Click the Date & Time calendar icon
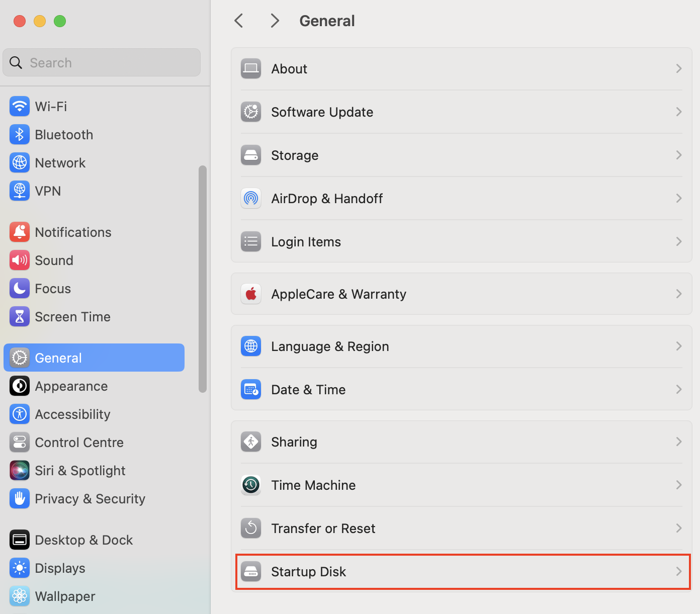This screenshot has height=614, width=700. click(x=251, y=390)
